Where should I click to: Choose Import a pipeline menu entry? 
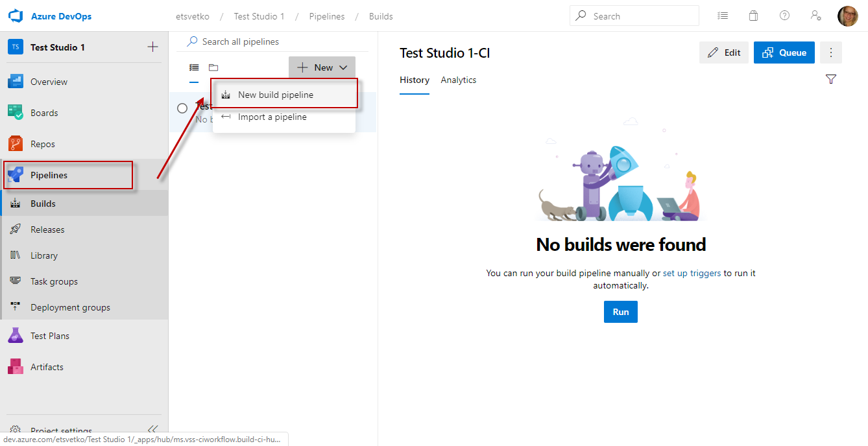point(284,117)
